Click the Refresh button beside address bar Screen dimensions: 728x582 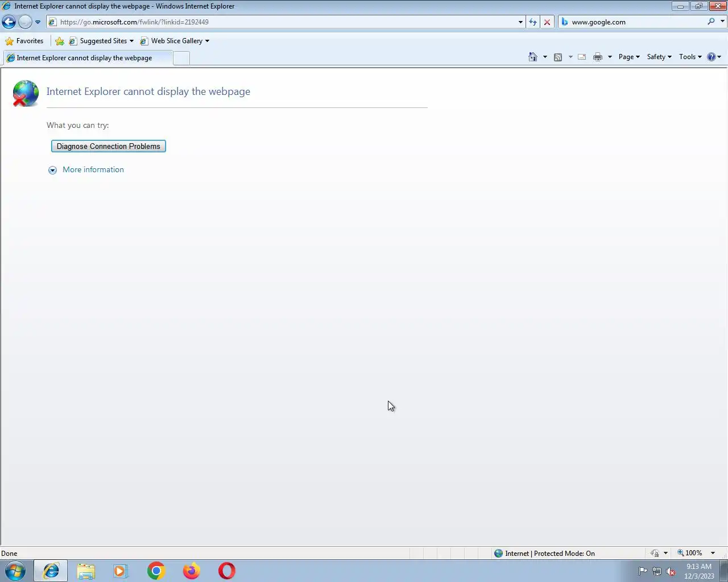pyautogui.click(x=533, y=22)
